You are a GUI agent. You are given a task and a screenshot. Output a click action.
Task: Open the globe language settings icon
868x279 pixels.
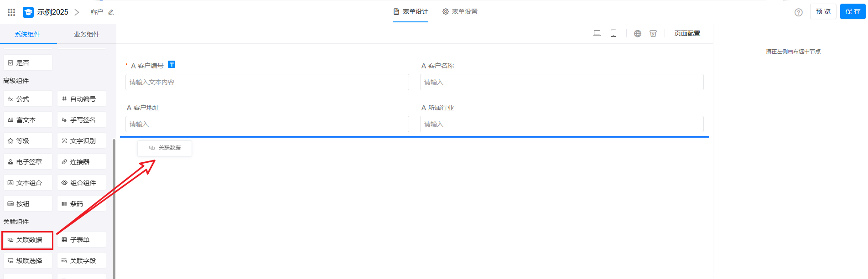(x=638, y=33)
